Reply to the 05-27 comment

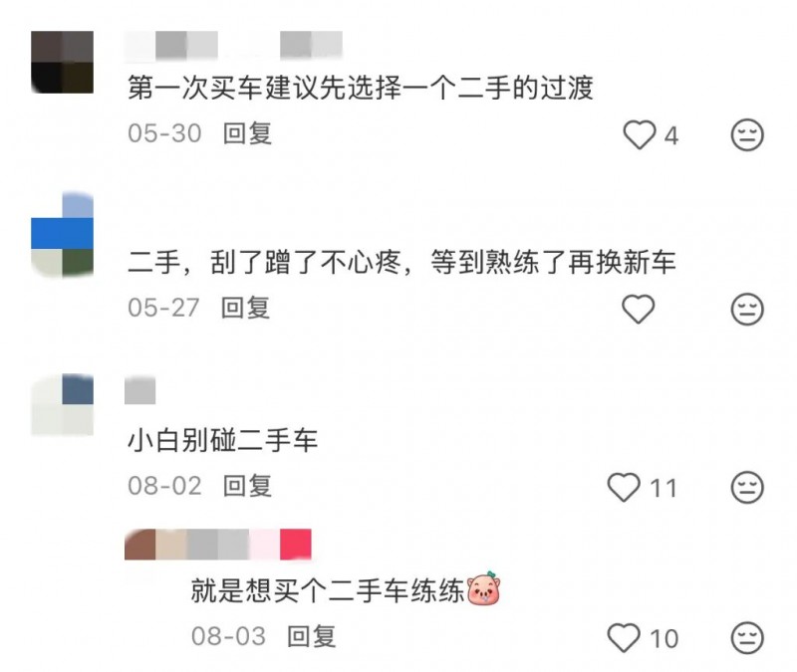point(245,308)
